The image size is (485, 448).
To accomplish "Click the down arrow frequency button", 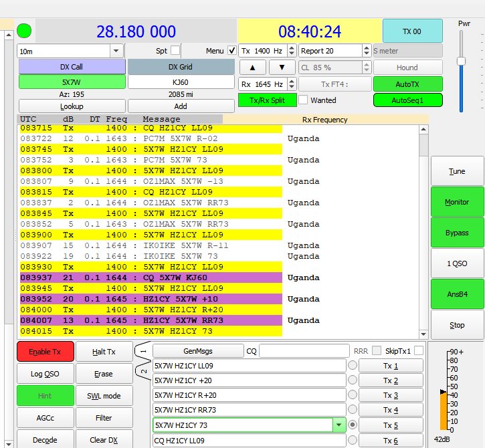I will click(282, 68).
